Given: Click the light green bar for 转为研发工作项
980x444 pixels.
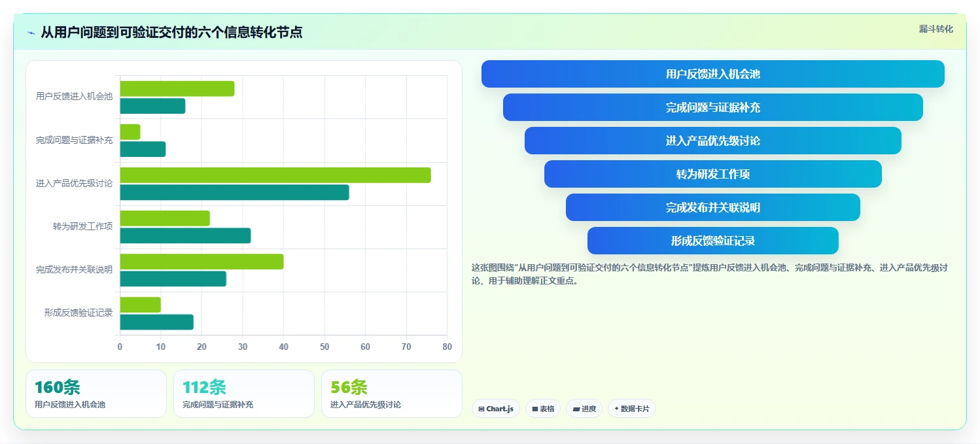Looking at the screenshot, I should 165,218.
